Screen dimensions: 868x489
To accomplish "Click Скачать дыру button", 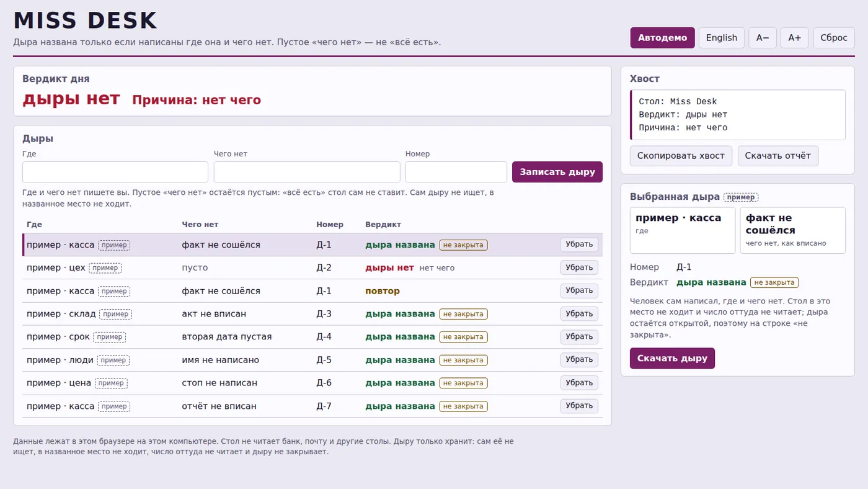I will pos(672,359).
